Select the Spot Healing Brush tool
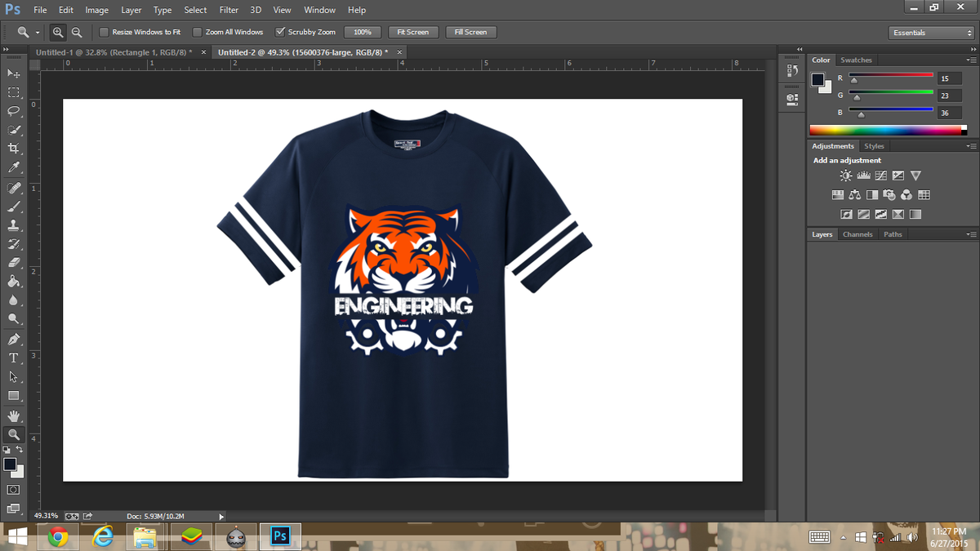 pos(14,188)
